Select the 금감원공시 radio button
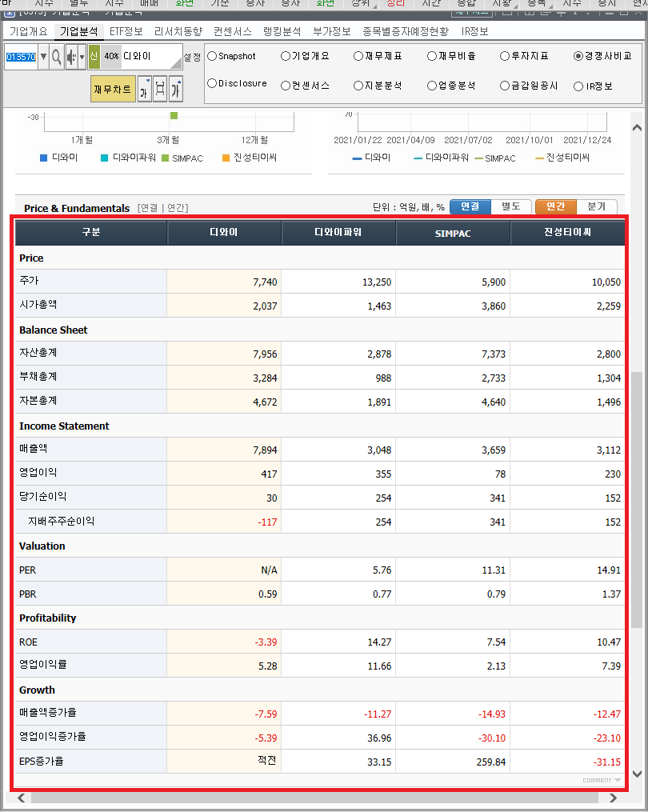Image resolution: width=648 pixels, height=812 pixels. coord(505,86)
